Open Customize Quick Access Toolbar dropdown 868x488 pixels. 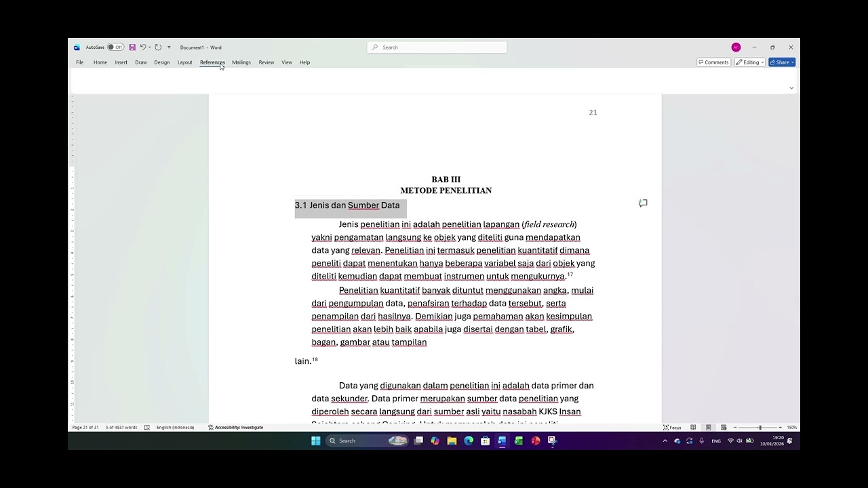pyautogui.click(x=169, y=47)
